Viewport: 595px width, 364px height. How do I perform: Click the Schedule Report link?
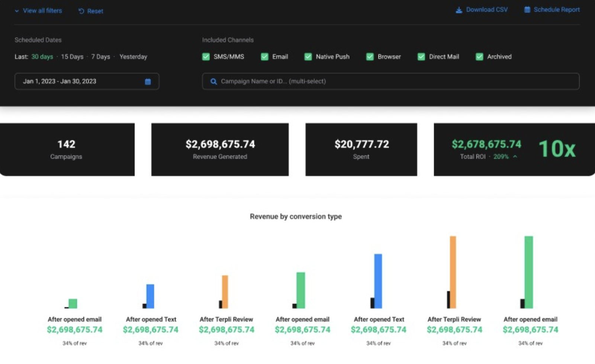[556, 10]
